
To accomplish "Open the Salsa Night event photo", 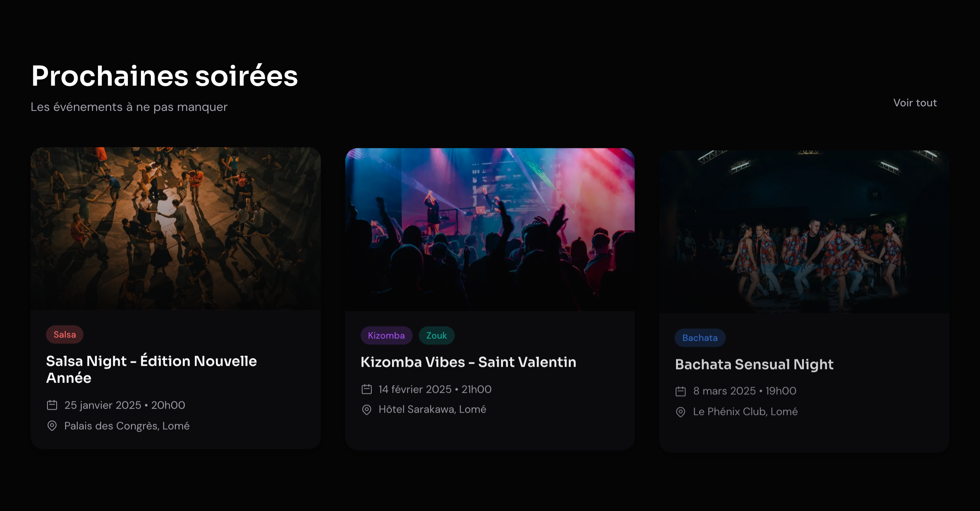I will point(176,228).
